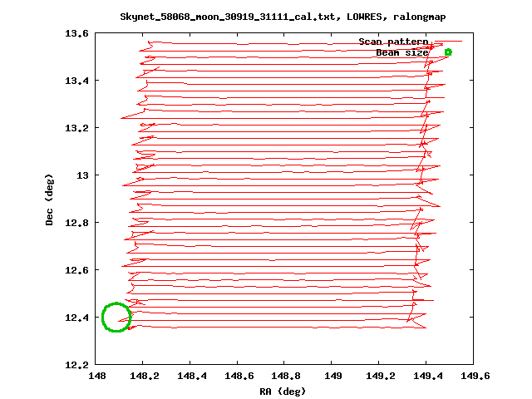Click the 13.2 tick label on Dec axis

click(76, 128)
